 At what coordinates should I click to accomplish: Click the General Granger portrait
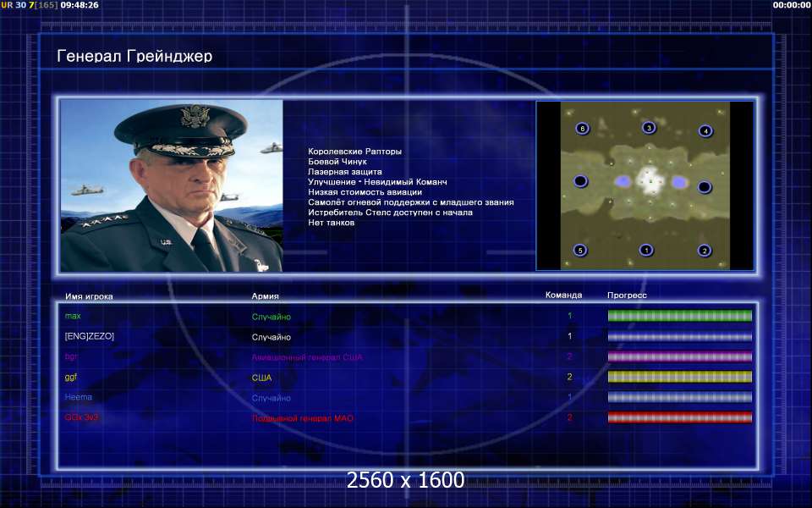coord(172,186)
